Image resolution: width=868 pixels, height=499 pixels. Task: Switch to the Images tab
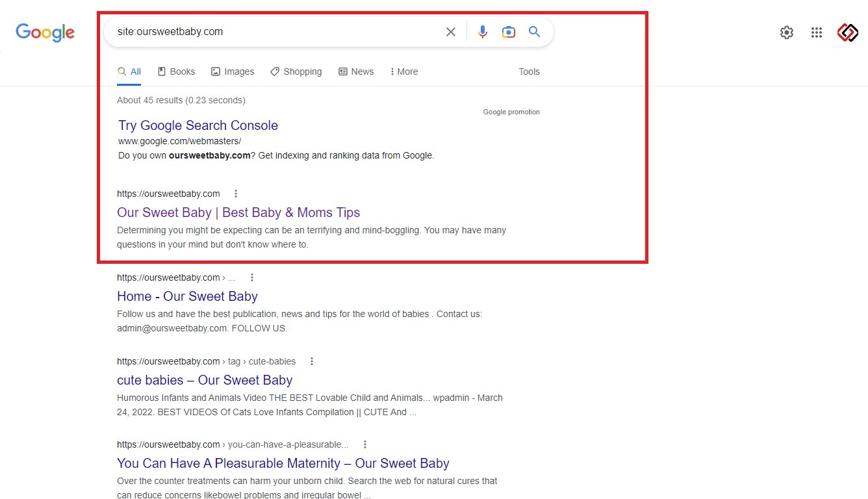(233, 71)
